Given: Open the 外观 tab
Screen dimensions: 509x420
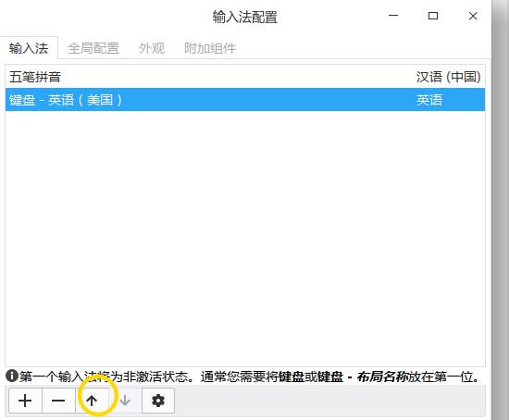Looking at the screenshot, I should click(x=152, y=48).
